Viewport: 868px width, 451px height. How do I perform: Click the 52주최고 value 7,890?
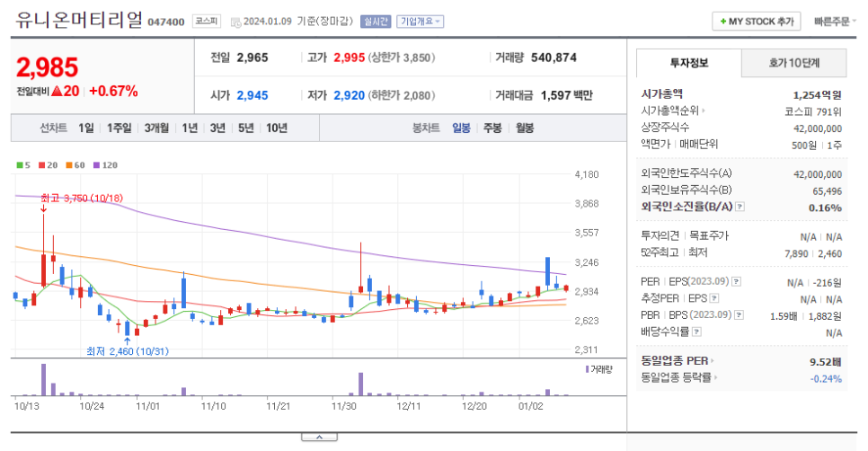[797, 253]
